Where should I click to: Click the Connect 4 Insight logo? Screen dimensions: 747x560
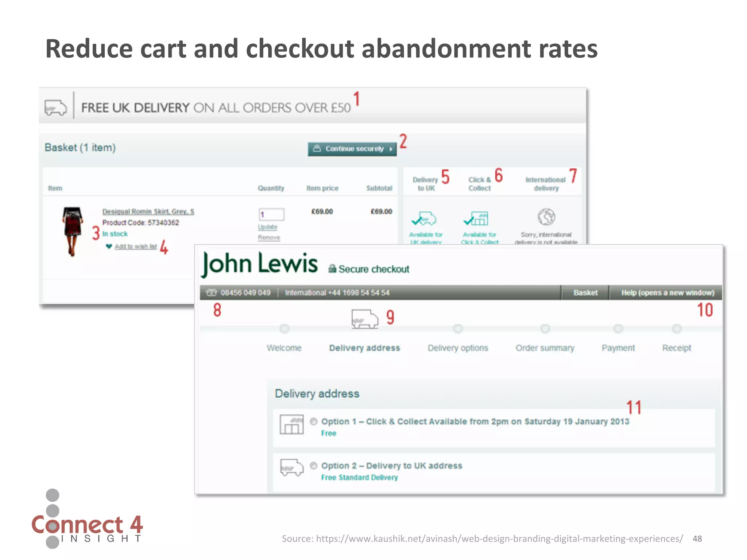(87, 519)
